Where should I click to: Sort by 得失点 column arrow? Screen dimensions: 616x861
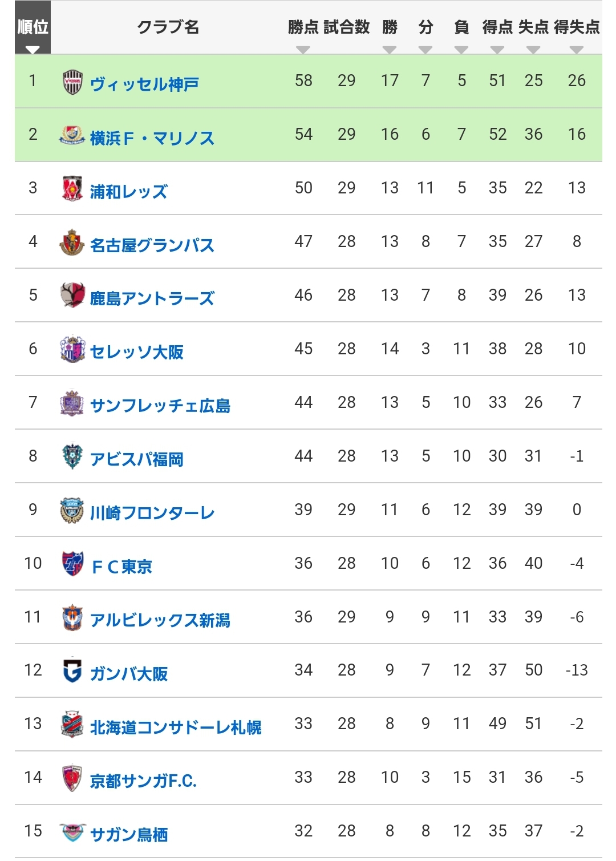tap(577, 50)
